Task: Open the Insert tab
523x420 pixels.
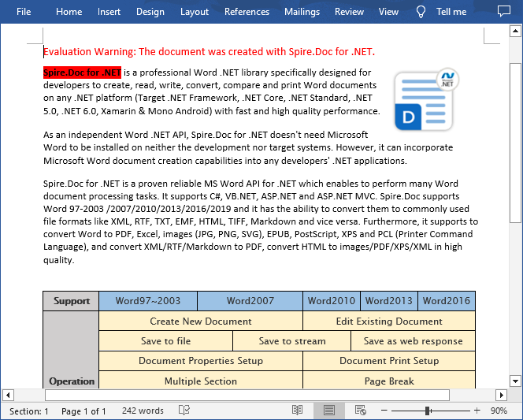Action: [109, 12]
